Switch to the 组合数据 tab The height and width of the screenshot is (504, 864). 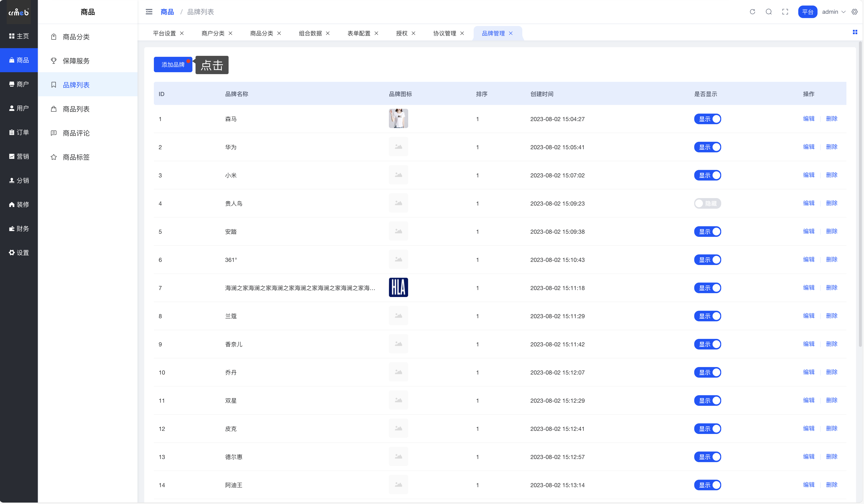[x=310, y=33]
